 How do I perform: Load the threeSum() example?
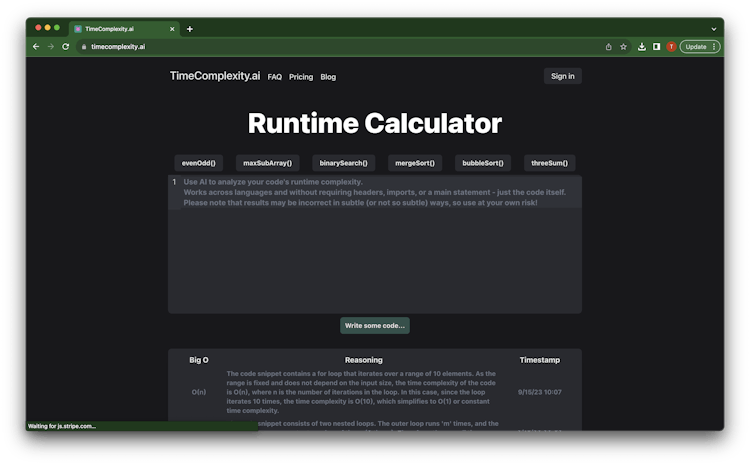pos(550,163)
